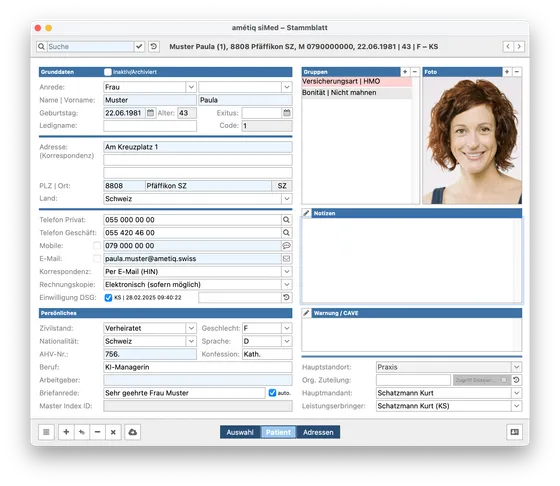This screenshot has height=486, width=560.
Task: Search Telefon Geschäft with magnifier icon
Action: click(286, 233)
